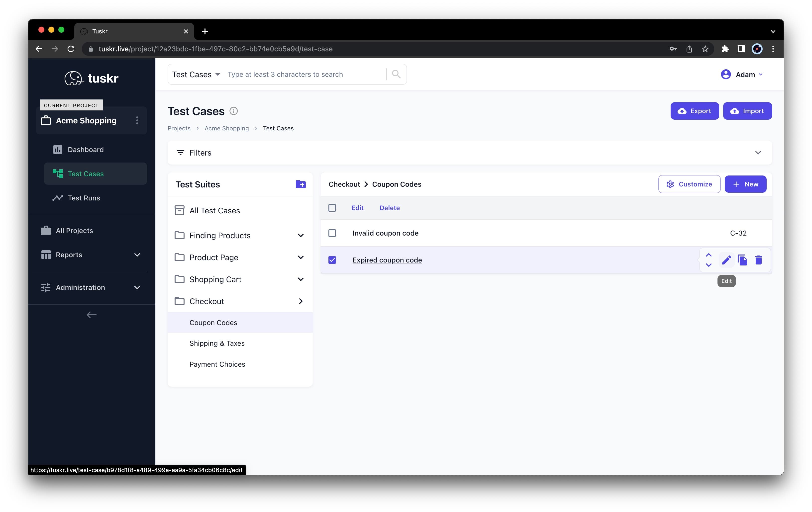The image size is (812, 512).
Task: Open project options three-dot menu for Acme Shopping
Action: point(137,120)
